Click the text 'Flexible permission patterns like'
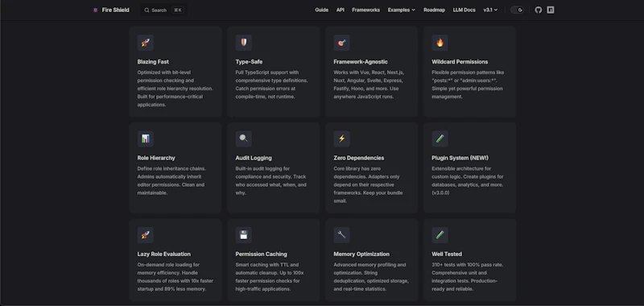 click(x=468, y=72)
